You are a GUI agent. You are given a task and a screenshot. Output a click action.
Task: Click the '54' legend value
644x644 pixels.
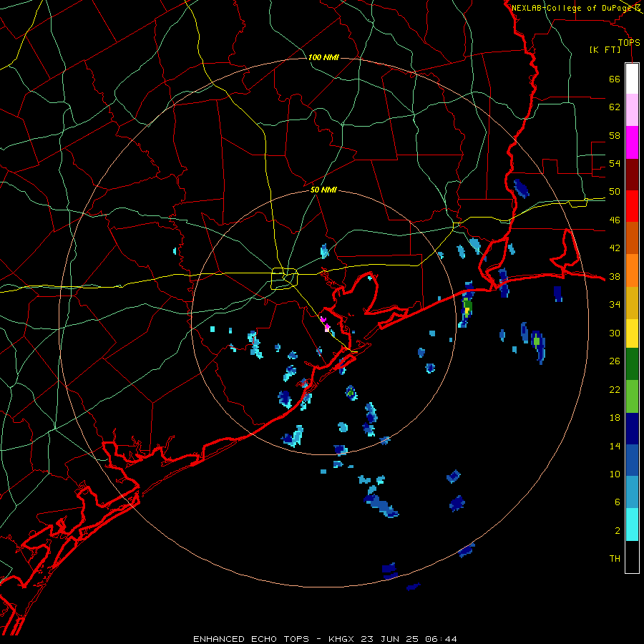(x=615, y=163)
